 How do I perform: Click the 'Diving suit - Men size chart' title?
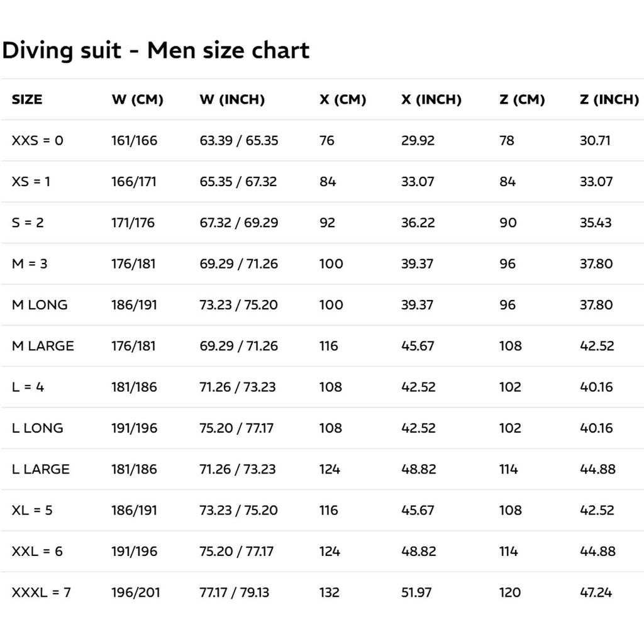(x=156, y=50)
